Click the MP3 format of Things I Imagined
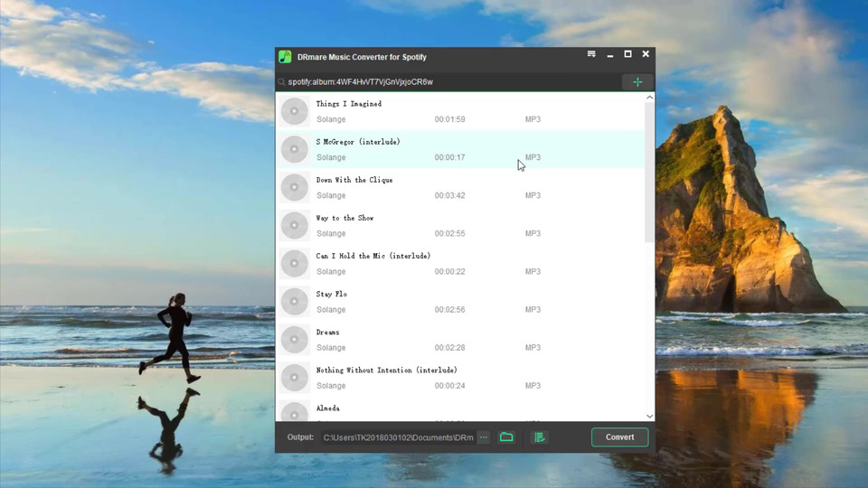Viewport: 868px width, 488px height. tap(533, 119)
